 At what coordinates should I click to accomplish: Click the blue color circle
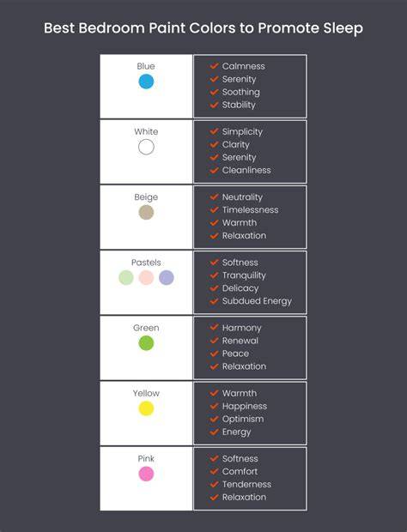point(146,82)
